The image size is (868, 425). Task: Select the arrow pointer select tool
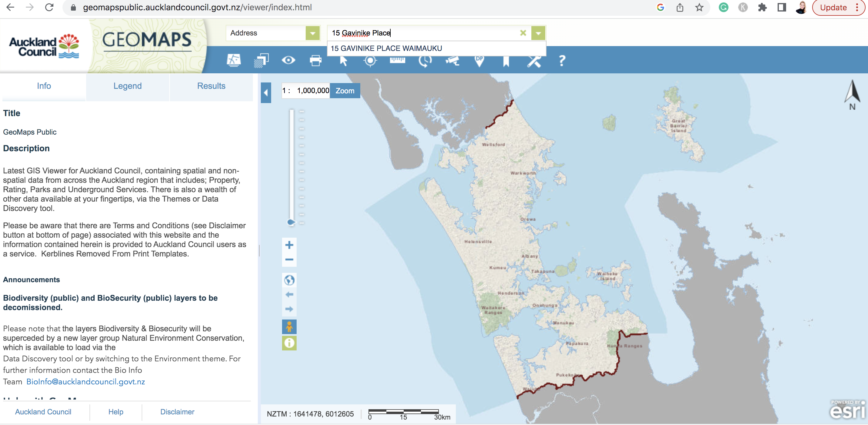tap(343, 61)
